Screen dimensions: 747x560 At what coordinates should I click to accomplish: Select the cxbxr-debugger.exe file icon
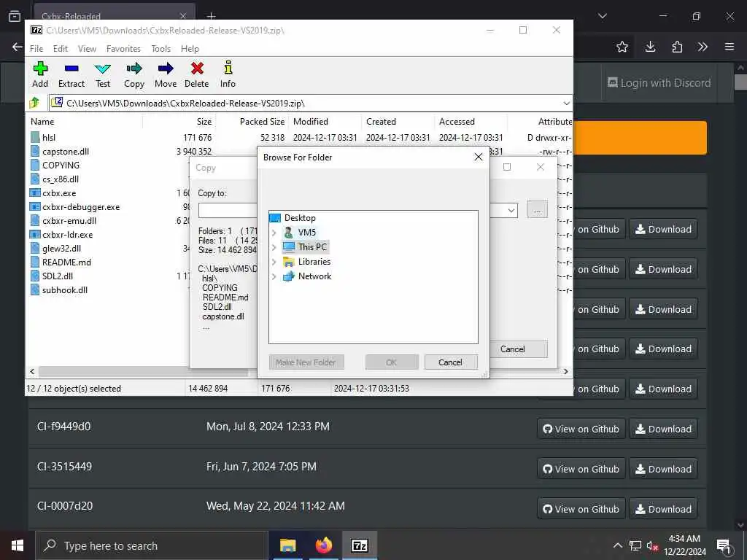pos(35,206)
